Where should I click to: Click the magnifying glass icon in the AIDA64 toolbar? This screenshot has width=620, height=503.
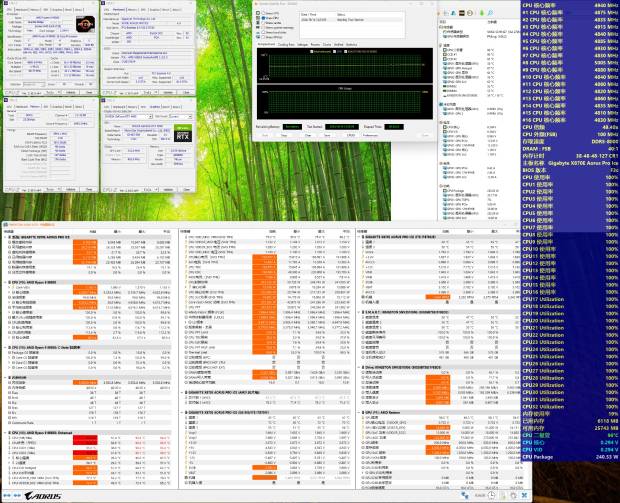tap(490, 13)
